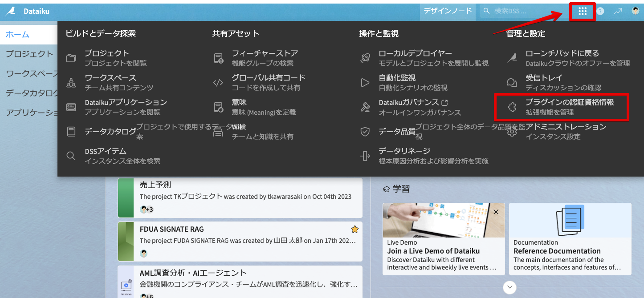Click the folder icon beside プロジェクト
Image resolution: width=644 pixels, height=298 pixels.
[71, 58]
